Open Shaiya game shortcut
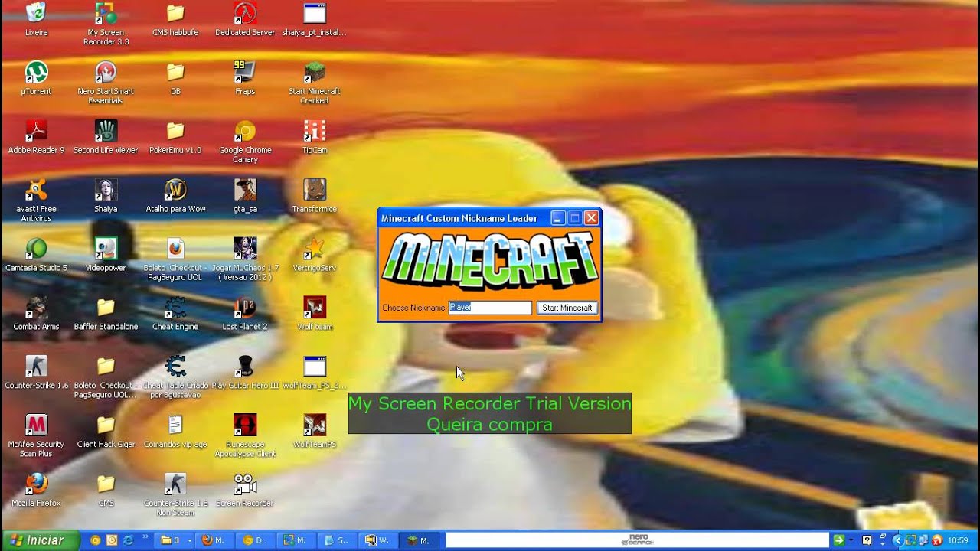 pos(106,197)
